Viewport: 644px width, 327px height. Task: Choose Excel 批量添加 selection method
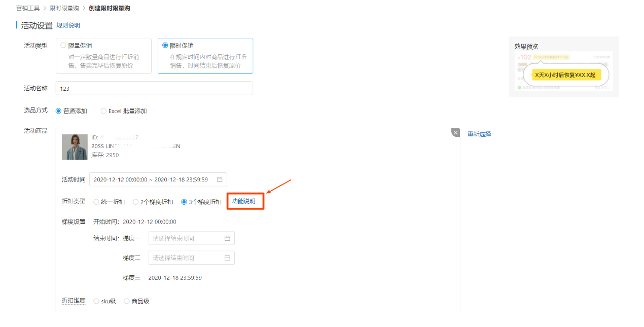tap(104, 111)
